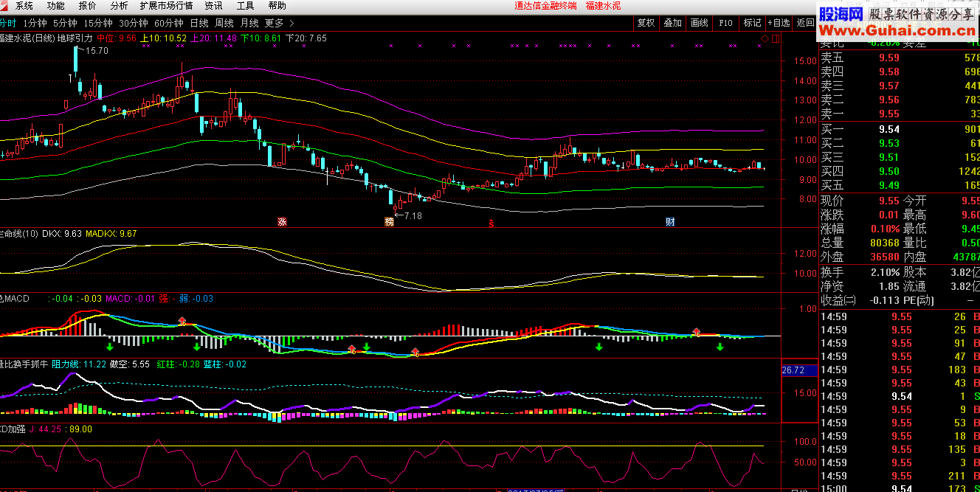Click the 买五 row price 9.49
Viewport: 980px width, 492px height.
click(x=889, y=185)
